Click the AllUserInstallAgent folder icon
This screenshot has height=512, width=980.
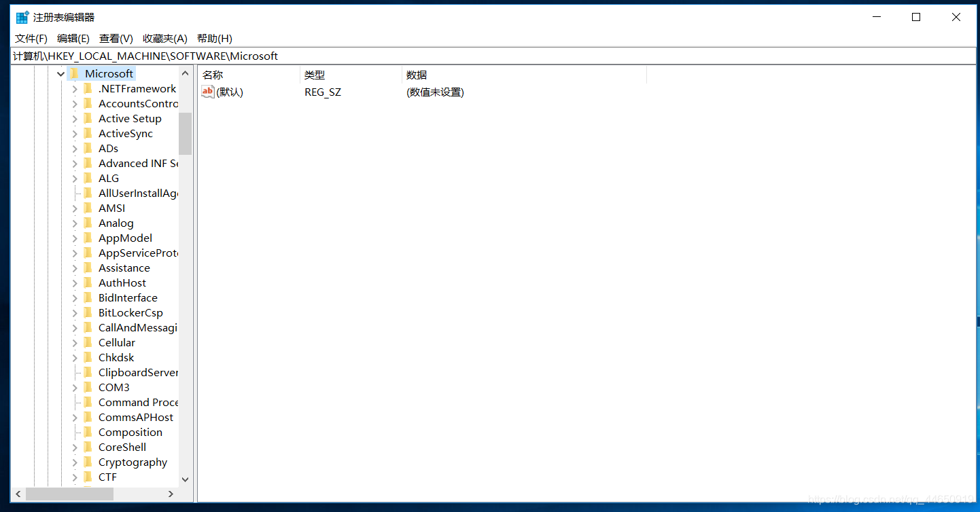(x=88, y=193)
